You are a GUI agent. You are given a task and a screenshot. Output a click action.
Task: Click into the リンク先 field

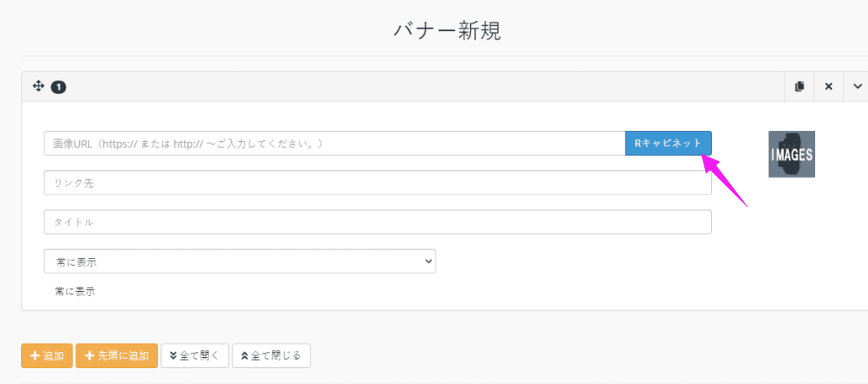(378, 183)
